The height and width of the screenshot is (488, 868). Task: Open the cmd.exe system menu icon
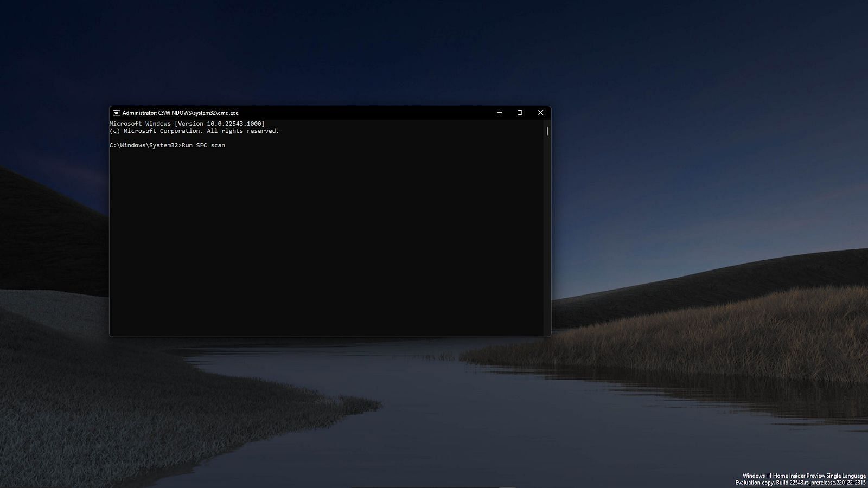[x=116, y=113]
